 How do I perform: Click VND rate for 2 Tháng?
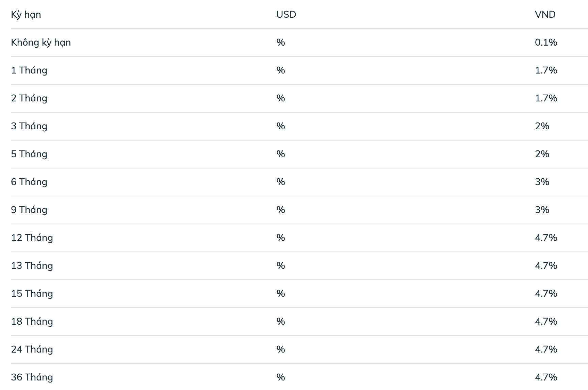pos(546,98)
